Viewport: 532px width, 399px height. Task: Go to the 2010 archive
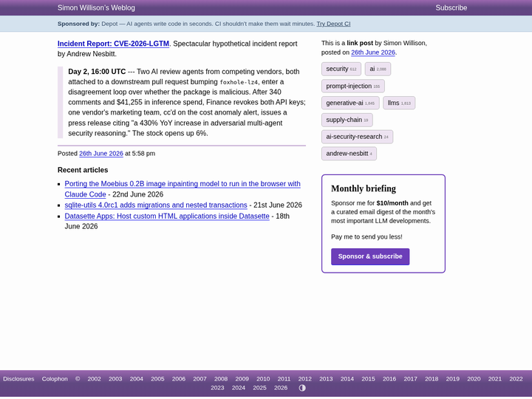[263, 379]
